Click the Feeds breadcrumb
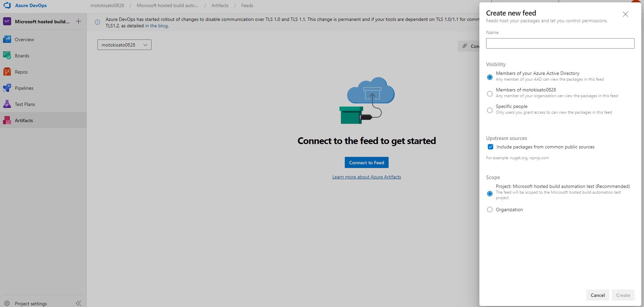This screenshot has width=644, height=307. (247, 5)
